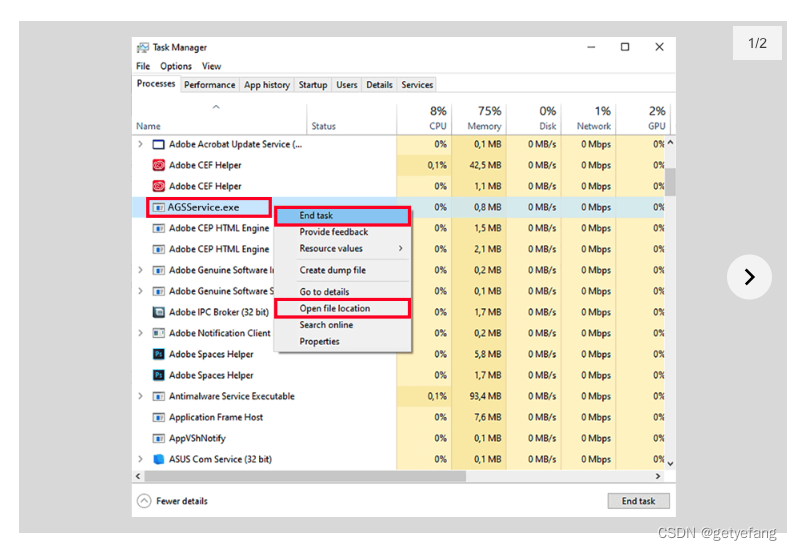Choose Open file location in the context menu
This screenshot has width=792, height=550.
(x=343, y=309)
